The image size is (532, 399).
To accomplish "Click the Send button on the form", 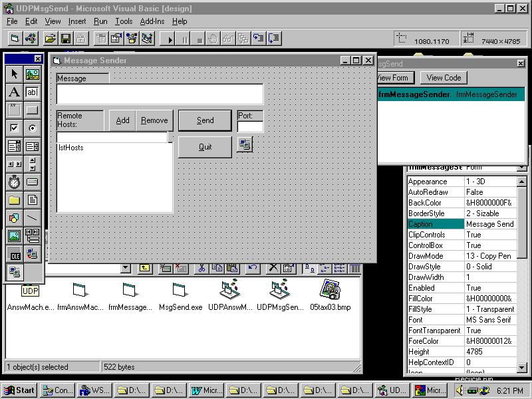I will (x=205, y=120).
